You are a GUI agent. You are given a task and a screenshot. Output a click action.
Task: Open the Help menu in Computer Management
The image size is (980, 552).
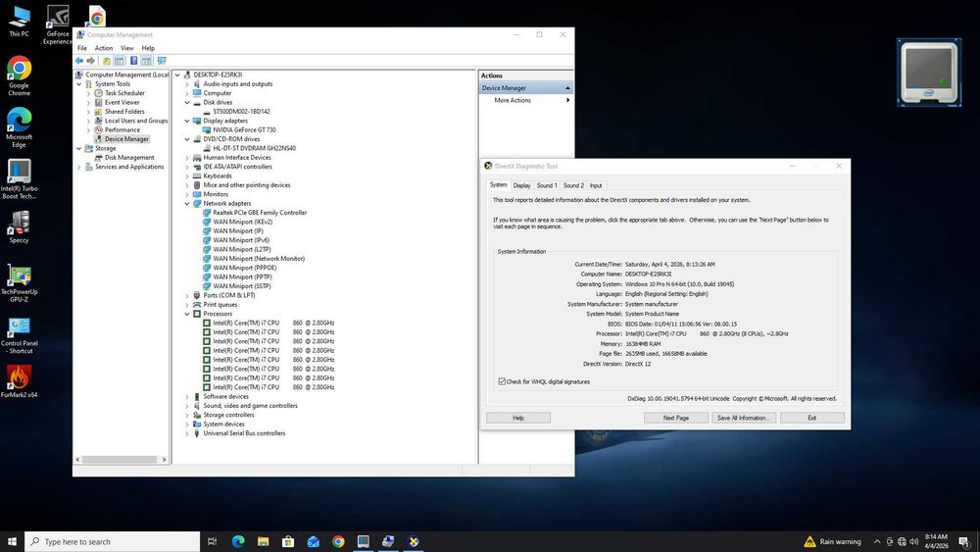[x=148, y=48]
